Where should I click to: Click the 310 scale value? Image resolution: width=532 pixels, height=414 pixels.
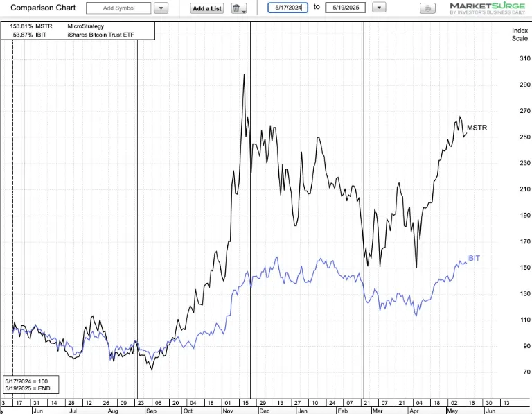coord(525,58)
